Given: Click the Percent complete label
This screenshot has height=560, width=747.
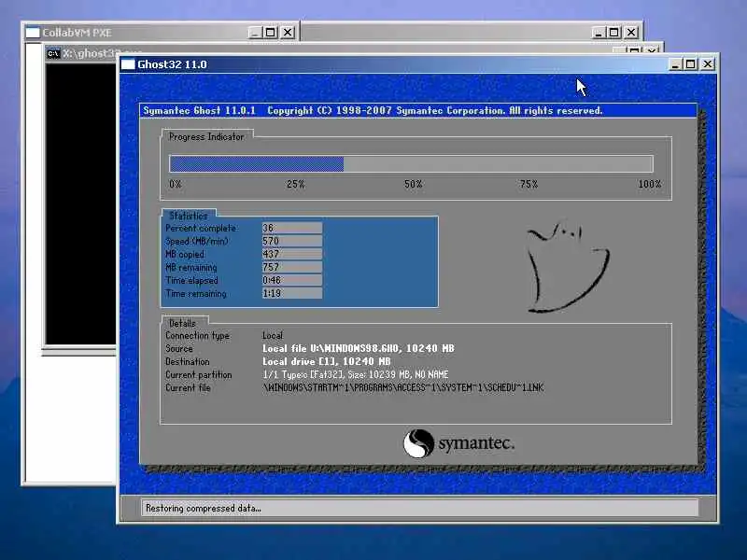Looking at the screenshot, I should tap(201, 228).
